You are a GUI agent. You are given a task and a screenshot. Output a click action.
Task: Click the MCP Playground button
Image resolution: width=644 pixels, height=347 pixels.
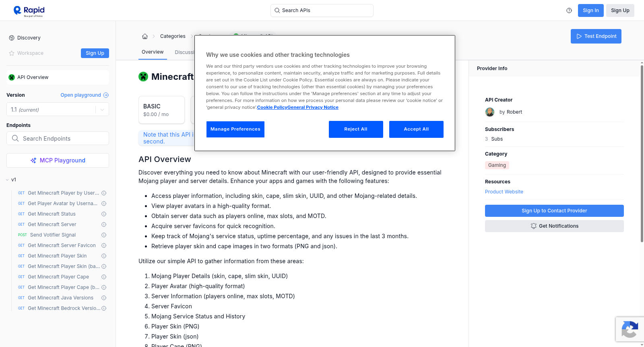[x=58, y=160]
